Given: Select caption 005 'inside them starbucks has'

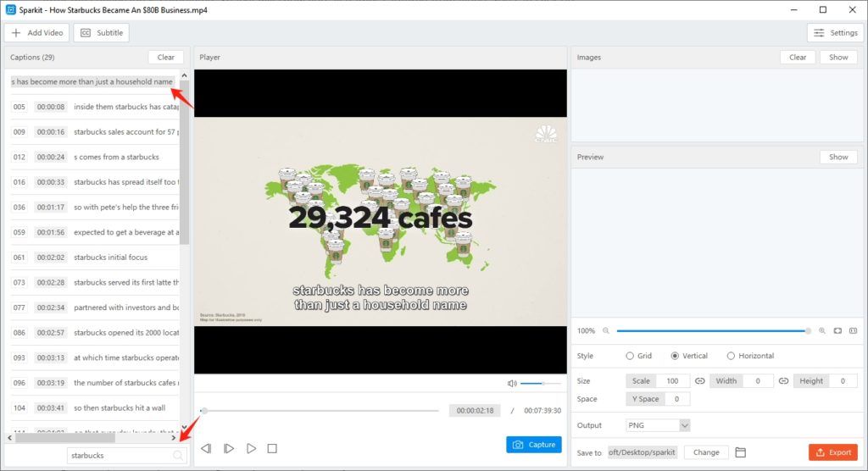Looking at the screenshot, I should tap(95, 107).
